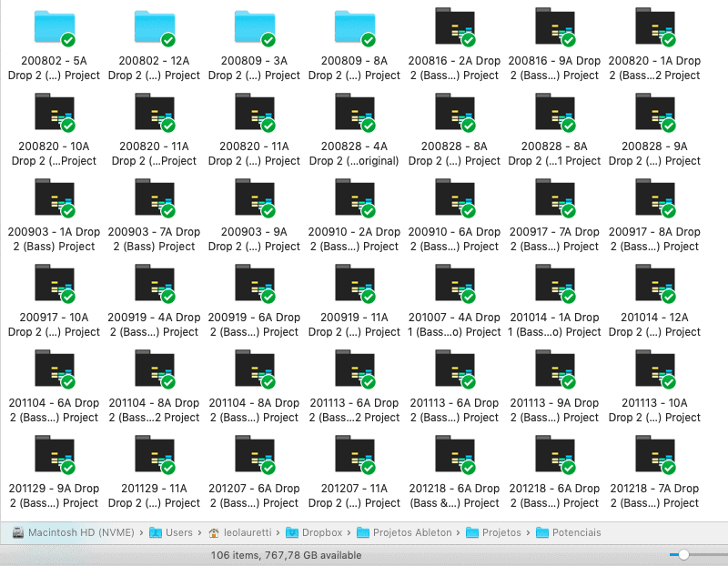Select the 201007 - 4A project file
728x566 pixels.
pos(454,283)
